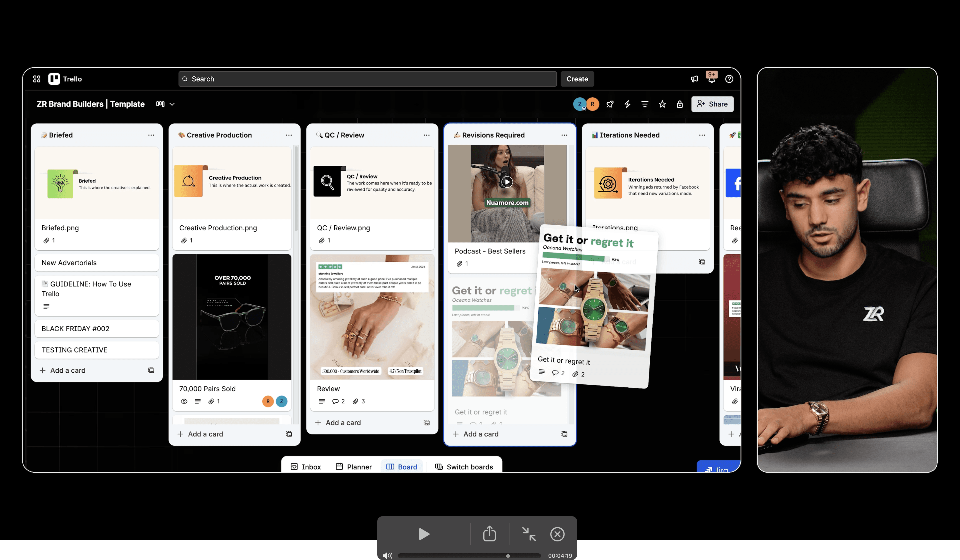Toggle watching on the 70,000 Pairs Sold card
The image size is (960, 560).
[x=184, y=401]
